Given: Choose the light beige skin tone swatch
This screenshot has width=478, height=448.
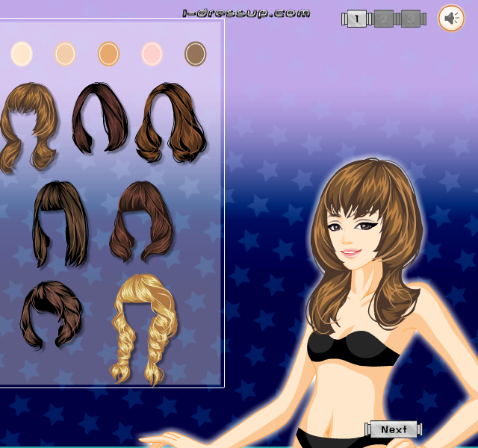Looking at the screenshot, I should click(x=65, y=54).
